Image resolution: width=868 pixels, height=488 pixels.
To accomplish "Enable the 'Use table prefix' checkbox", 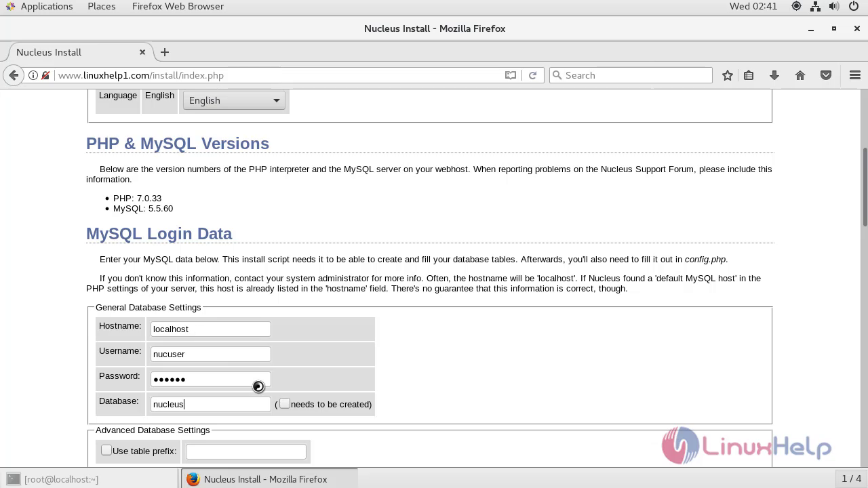I will click(106, 450).
